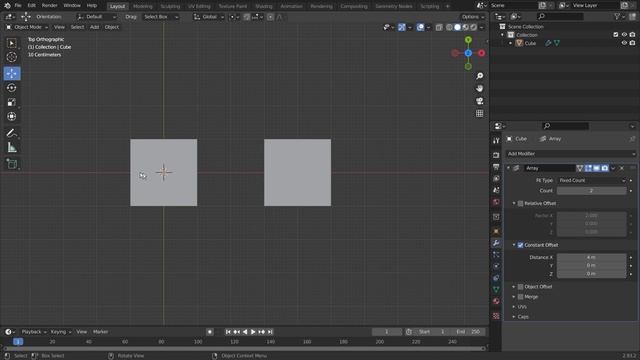Adjust the Distance X value field
640x360 pixels.
pyautogui.click(x=591, y=258)
